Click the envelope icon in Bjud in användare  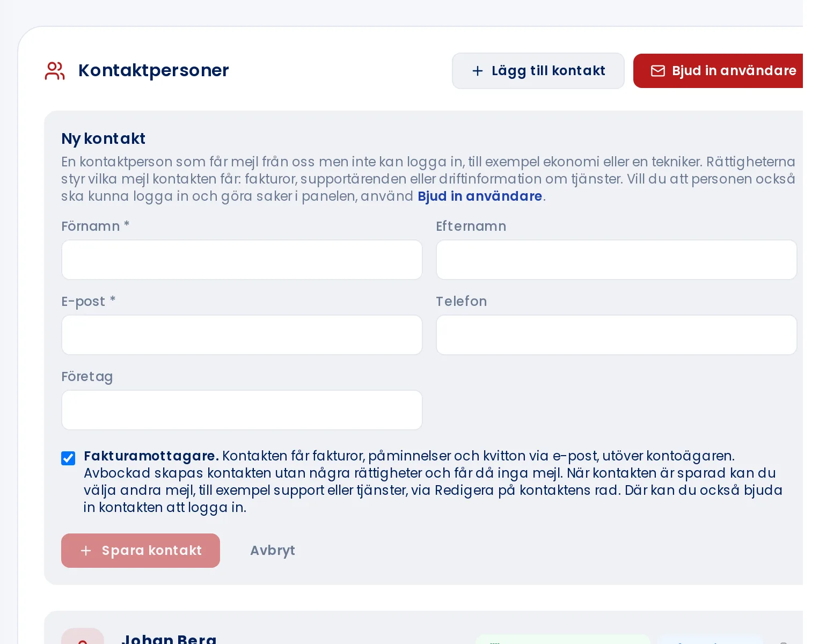(658, 71)
